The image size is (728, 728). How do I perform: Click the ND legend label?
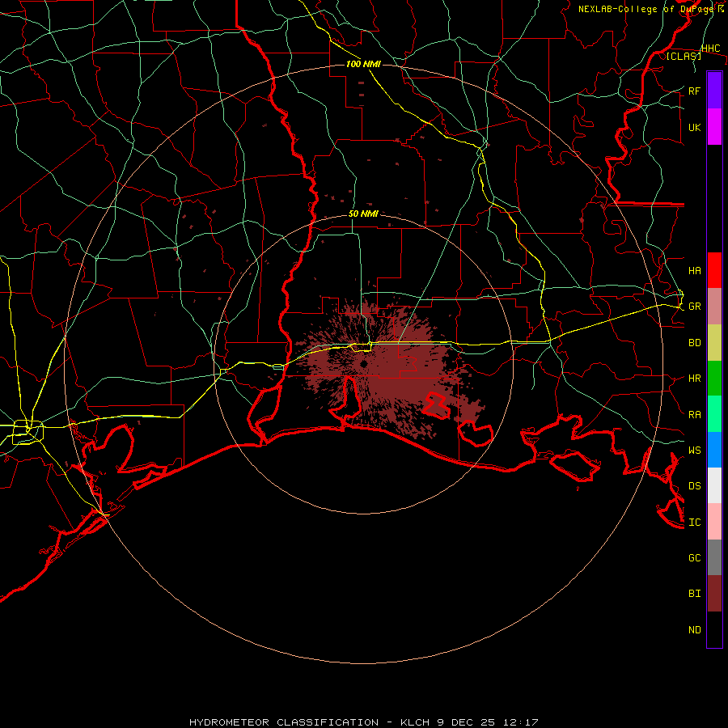(x=694, y=630)
